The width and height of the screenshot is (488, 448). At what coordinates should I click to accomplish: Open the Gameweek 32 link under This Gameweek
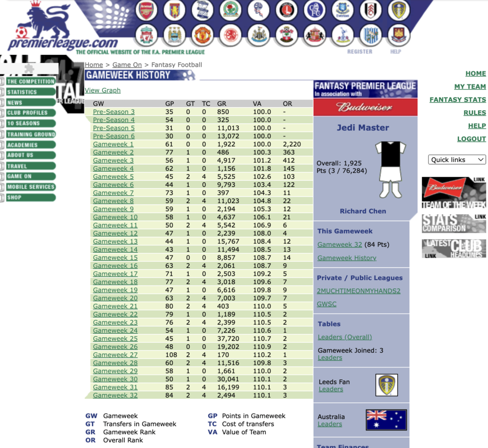[x=339, y=244]
